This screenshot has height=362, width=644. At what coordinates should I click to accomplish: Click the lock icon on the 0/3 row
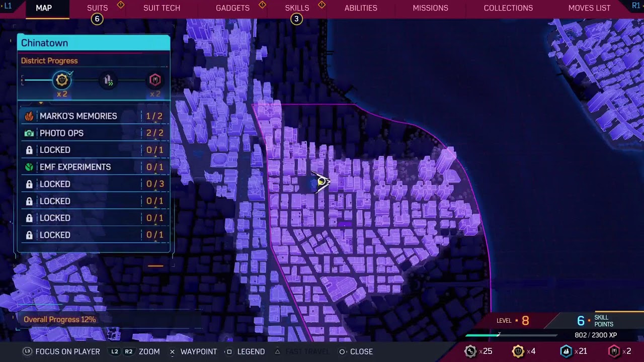pos(29,184)
